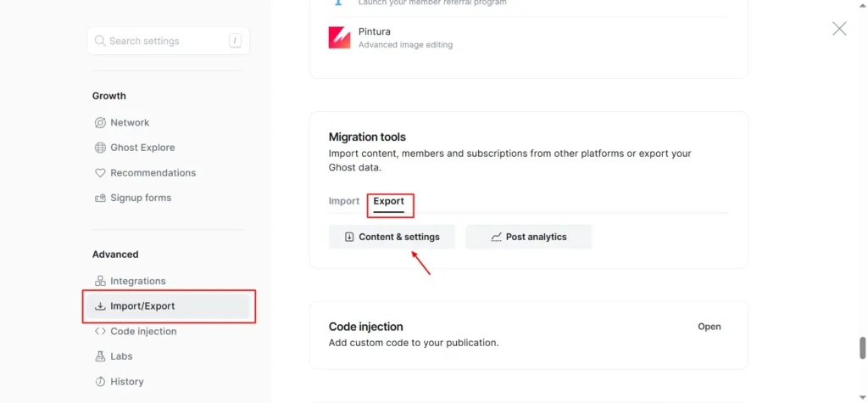Screen dimensions: 868x403
Task: Open the Code injection settings
Action: (709, 327)
